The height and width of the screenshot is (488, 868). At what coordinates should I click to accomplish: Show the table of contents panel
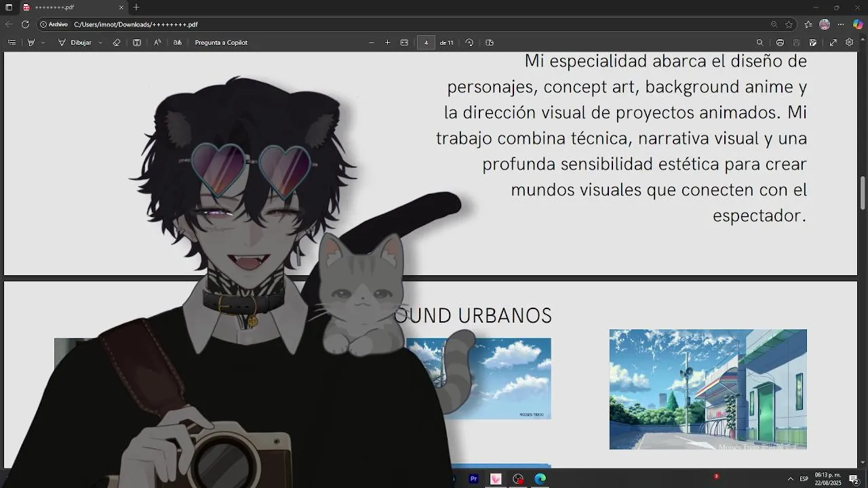click(12, 43)
